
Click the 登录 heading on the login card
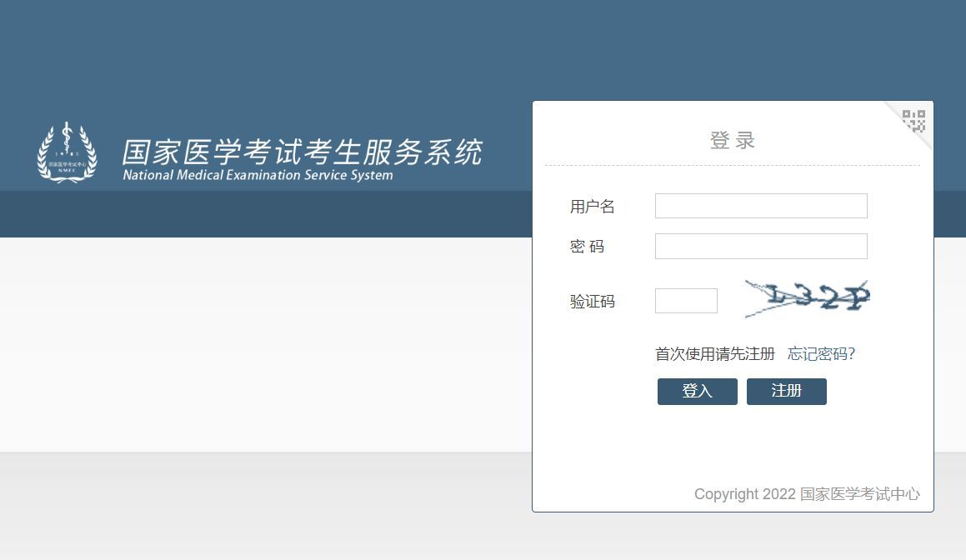point(732,140)
